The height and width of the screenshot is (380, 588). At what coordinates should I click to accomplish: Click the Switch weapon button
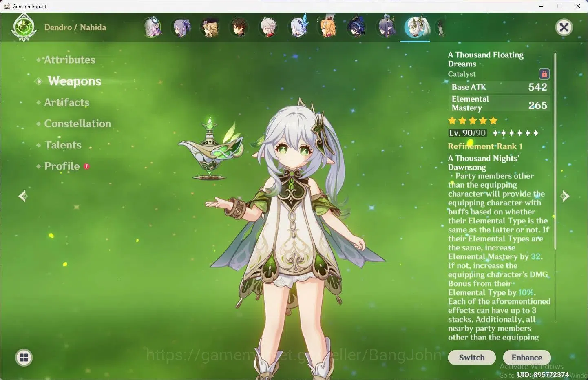click(x=472, y=358)
